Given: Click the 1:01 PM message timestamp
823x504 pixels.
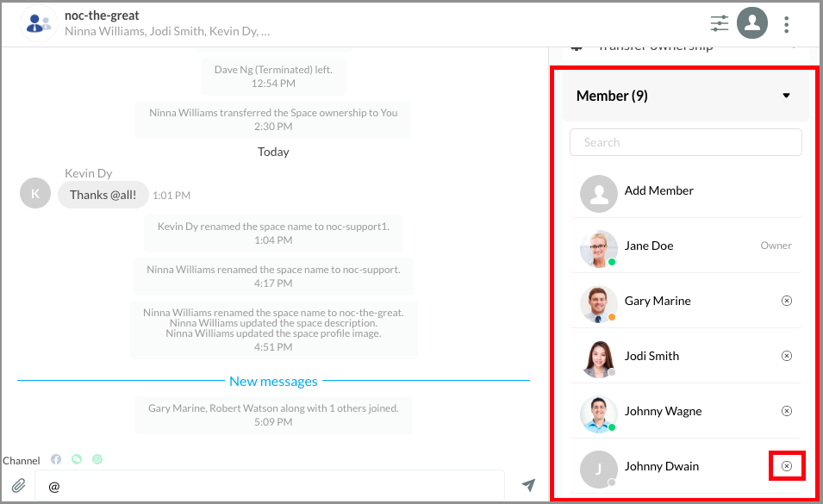Looking at the screenshot, I should click(171, 195).
